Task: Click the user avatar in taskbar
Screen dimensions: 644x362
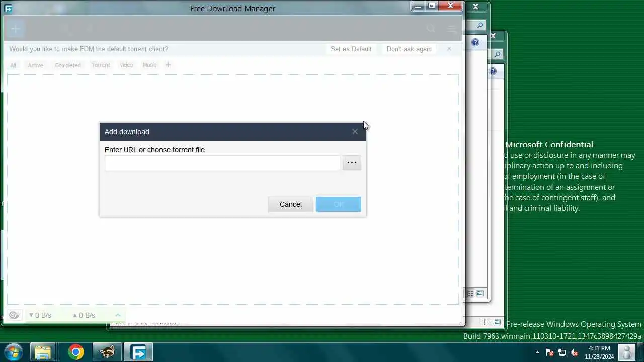Action: [x=627, y=352]
